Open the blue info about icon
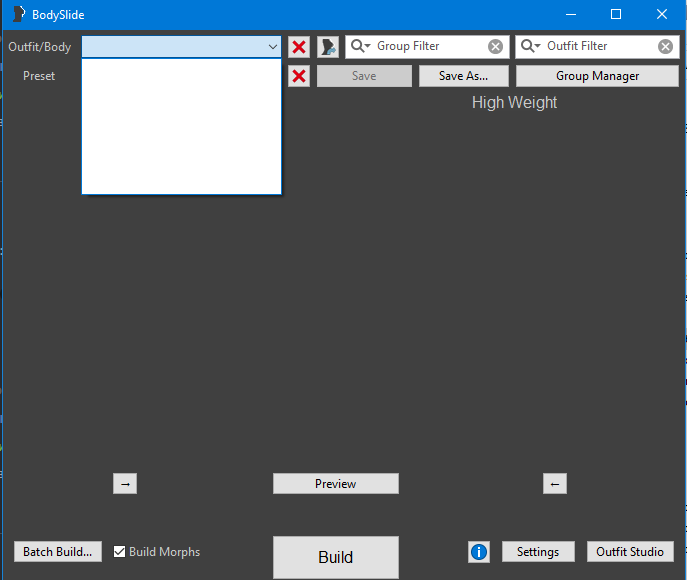 click(479, 552)
